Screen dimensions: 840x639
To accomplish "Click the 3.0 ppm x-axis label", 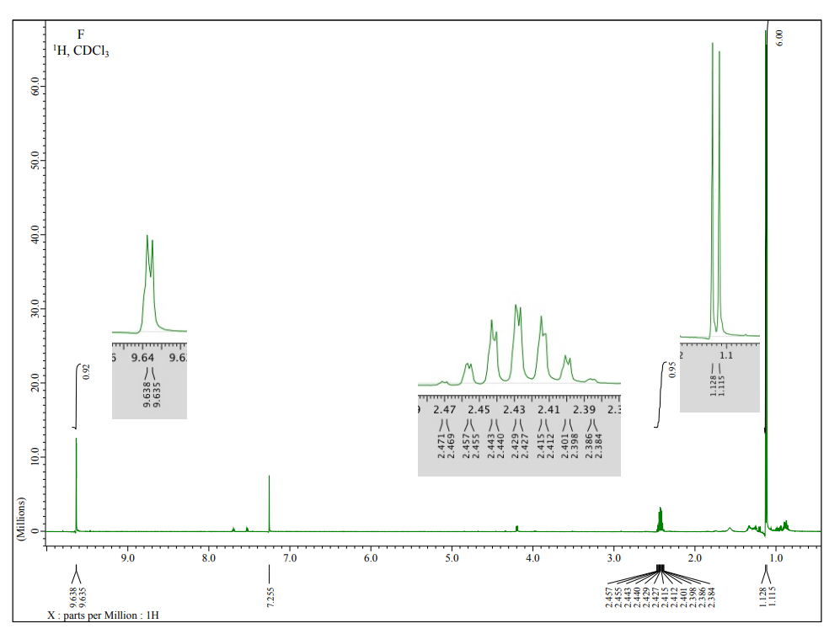I will 614,558.
